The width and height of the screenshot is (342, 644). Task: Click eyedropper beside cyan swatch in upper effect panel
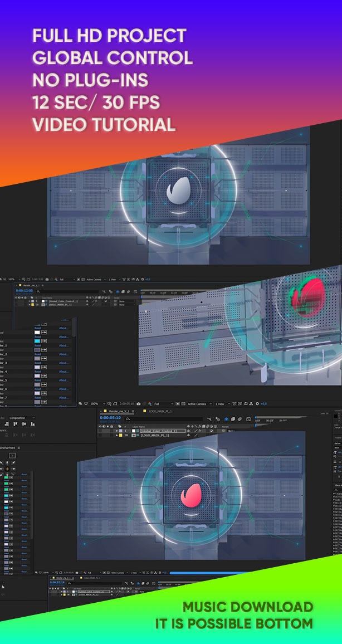pos(43,341)
